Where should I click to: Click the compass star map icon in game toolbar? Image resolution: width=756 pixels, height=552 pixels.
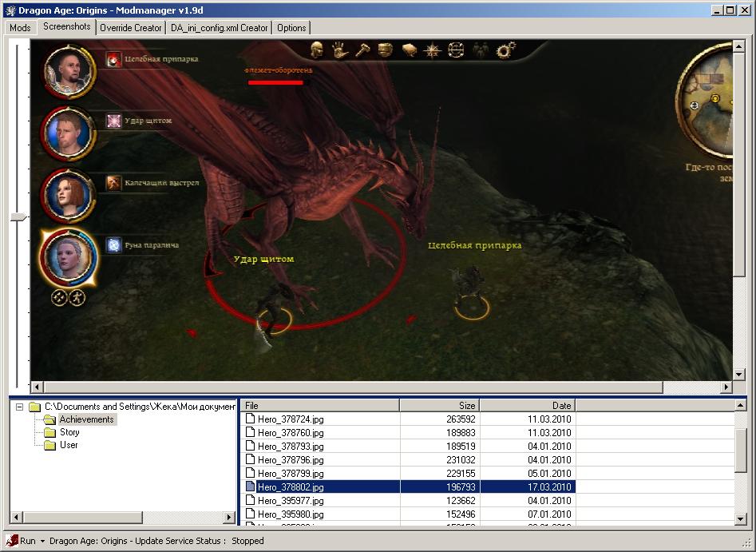coord(432,50)
